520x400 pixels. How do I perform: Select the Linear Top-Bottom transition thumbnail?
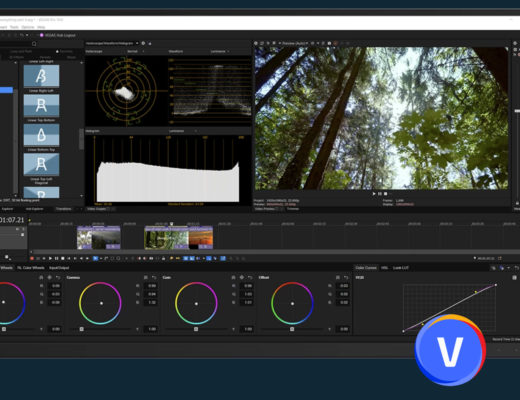41,105
